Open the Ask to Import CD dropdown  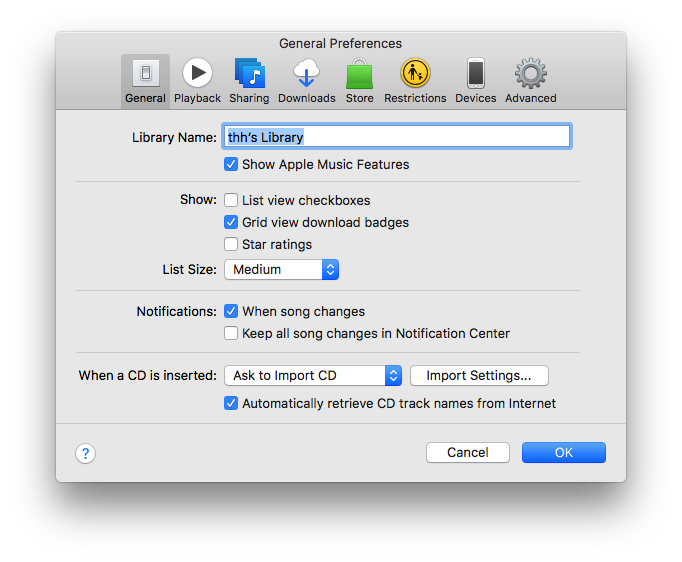313,375
